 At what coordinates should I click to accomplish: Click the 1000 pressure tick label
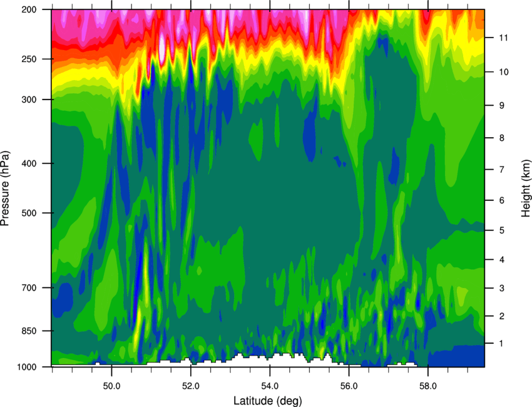click(27, 367)
